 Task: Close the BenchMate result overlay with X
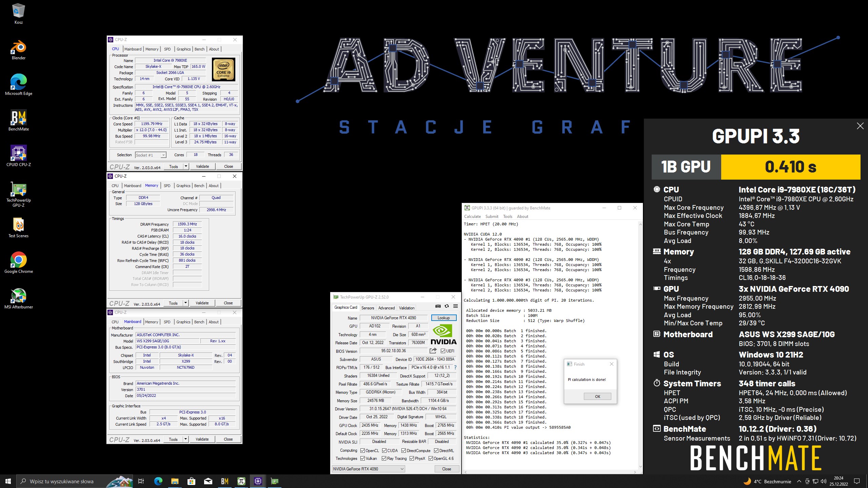860,126
